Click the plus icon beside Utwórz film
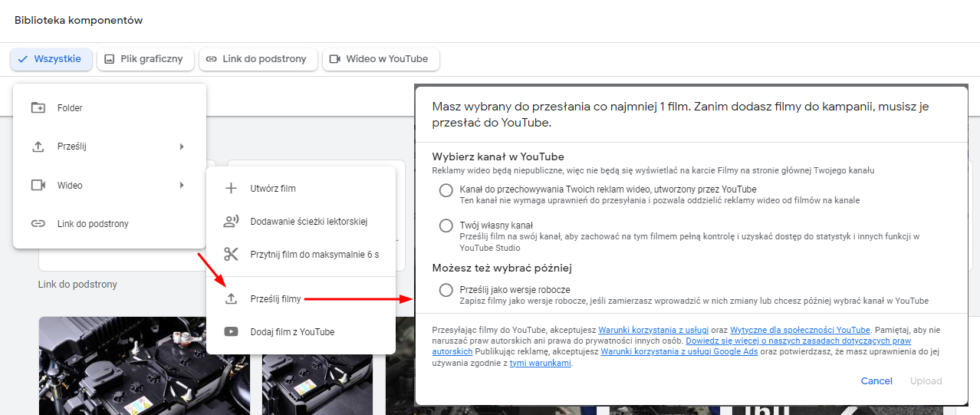 231,188
